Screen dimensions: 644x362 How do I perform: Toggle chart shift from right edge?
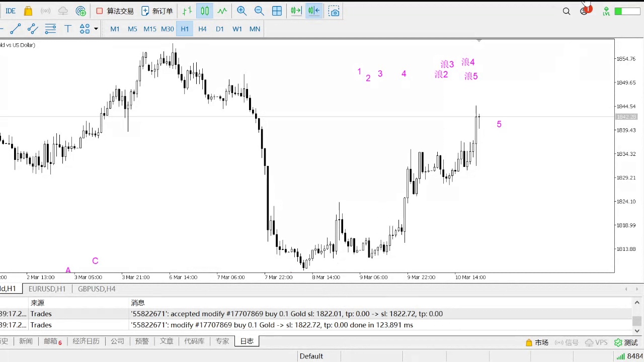[314, 11]
